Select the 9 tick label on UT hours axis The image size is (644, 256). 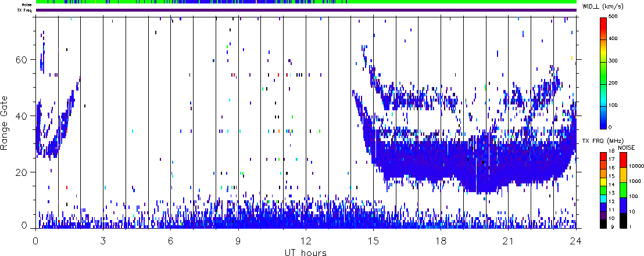coord(238,241)
